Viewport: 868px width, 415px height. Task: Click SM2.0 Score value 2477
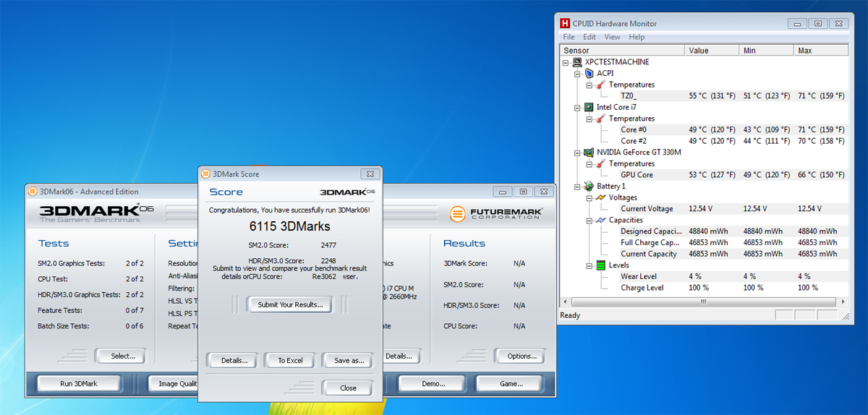pos(328,245)
